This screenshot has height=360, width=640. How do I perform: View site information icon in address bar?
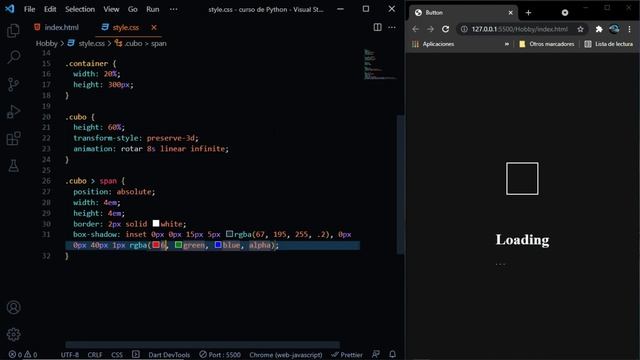(x=464, y=29)
